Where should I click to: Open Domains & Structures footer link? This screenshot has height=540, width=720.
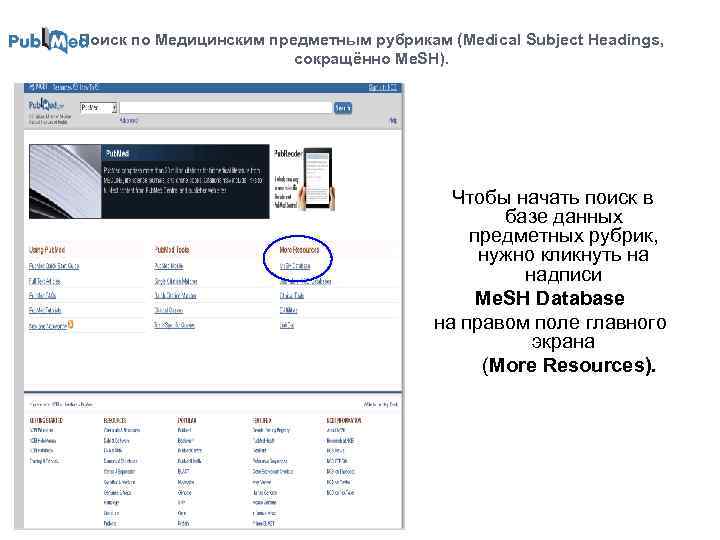coord(120,461)
